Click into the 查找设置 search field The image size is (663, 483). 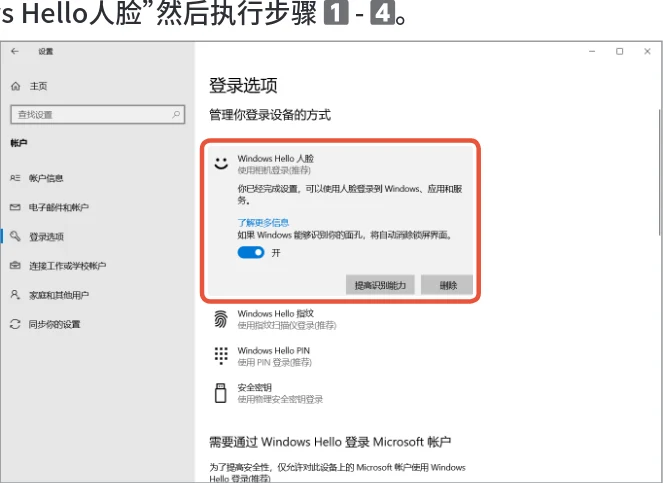point(98,114)
